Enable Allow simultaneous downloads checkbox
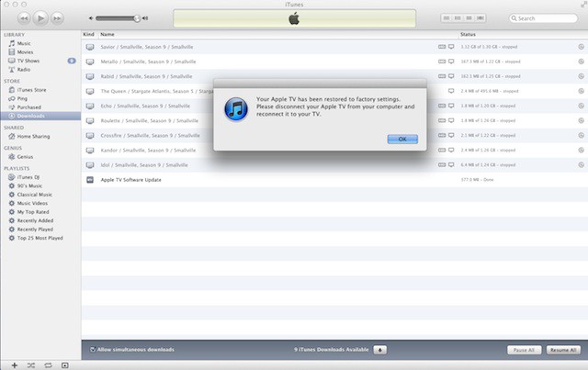The width and height of the screenshot is (588, 370). click(x=93, y=350)
